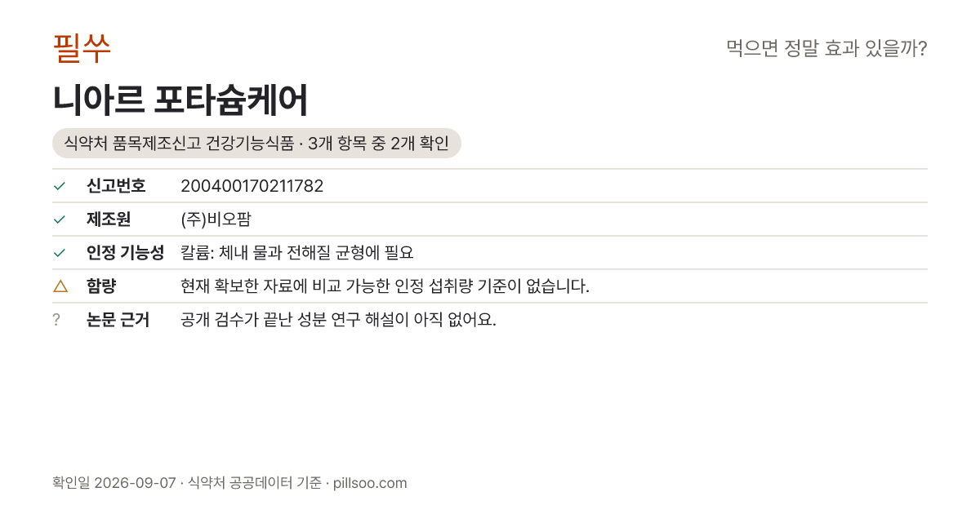Click the 신고번호 row label
Image resolution: width=980 pixels, height=514 pixels.
(x=116, y=186)
